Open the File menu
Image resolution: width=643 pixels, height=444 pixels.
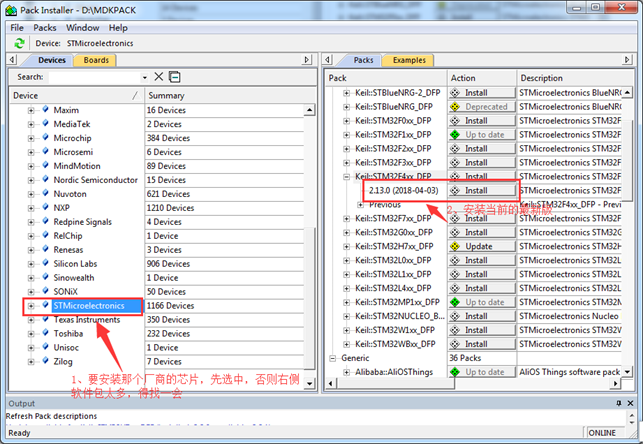pyautogui.click(x=17, y=27)
